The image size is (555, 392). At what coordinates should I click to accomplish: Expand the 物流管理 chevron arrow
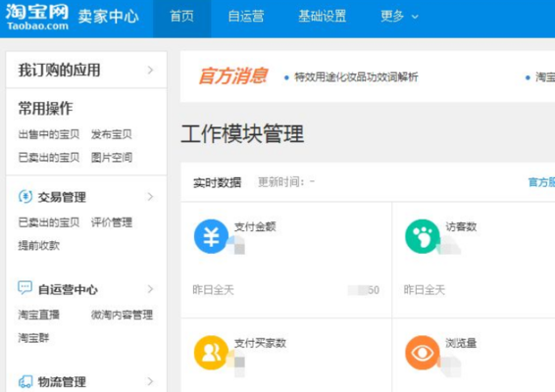(x=150, y=381)
